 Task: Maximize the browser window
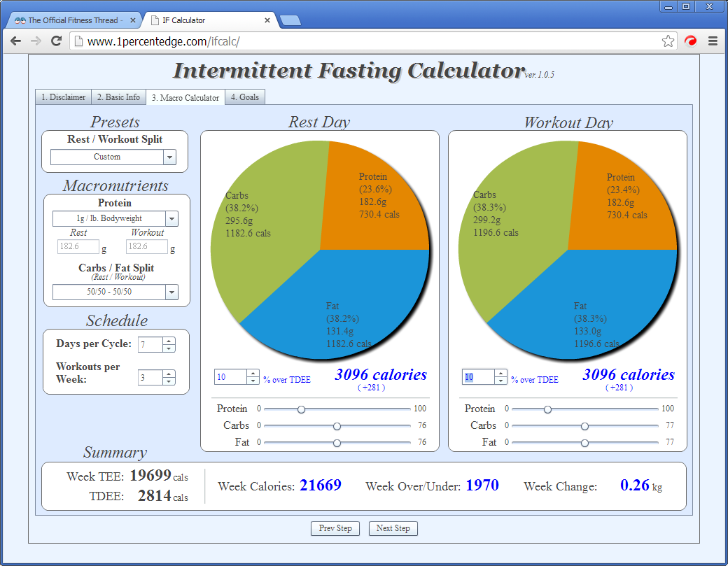pos(686,6)
